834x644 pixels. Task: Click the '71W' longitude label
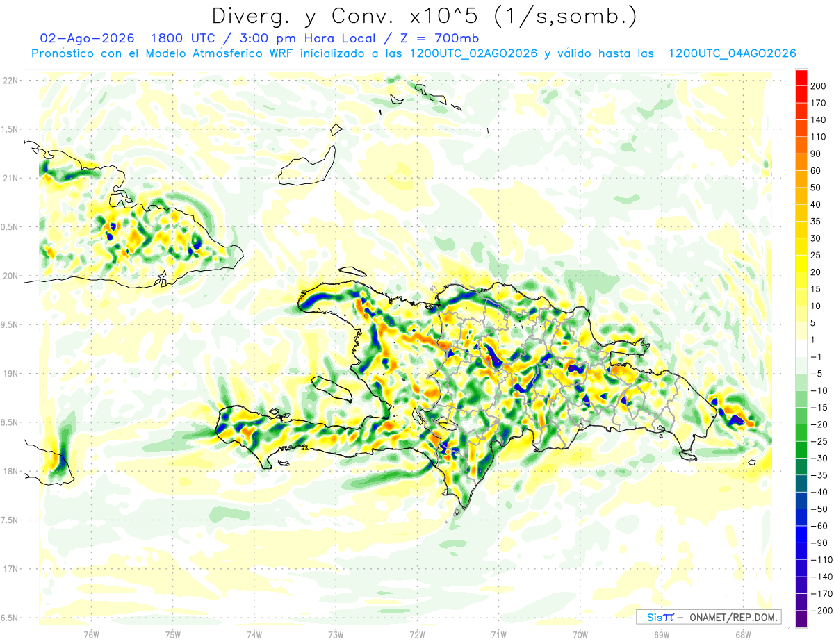click(498, 634)
